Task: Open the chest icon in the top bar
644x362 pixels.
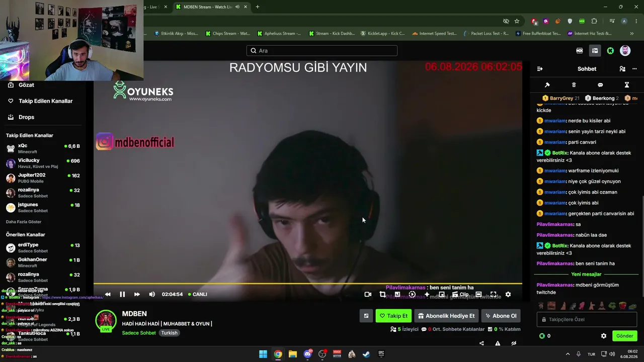Action: point(595,51)
